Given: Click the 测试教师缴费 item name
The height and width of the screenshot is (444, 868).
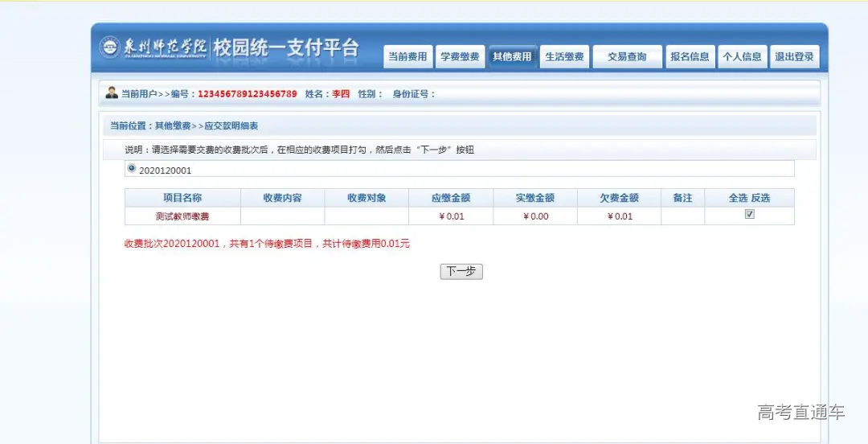Looking at the screenshot, I should click(182, 216).
